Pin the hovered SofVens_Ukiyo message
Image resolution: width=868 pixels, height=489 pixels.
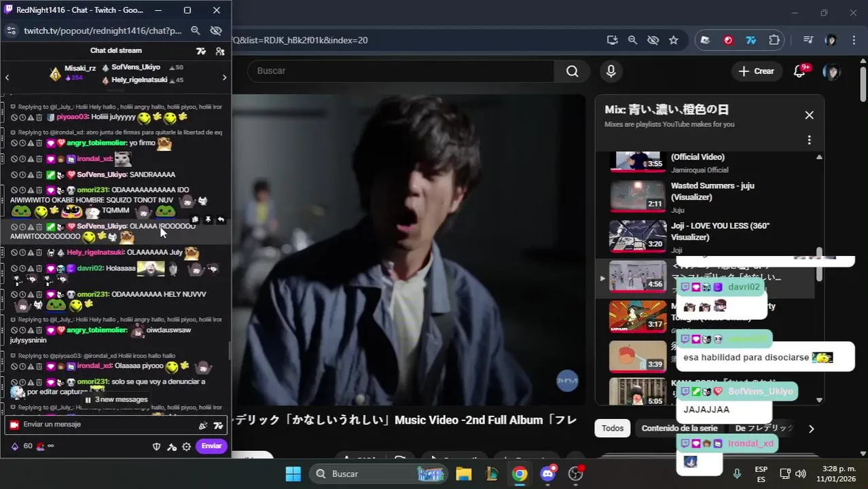208,220
